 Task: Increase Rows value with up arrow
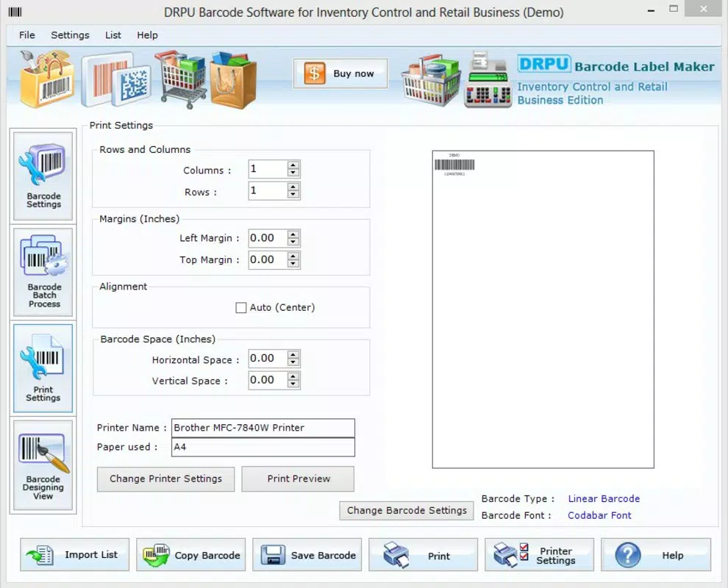point(293,187)
